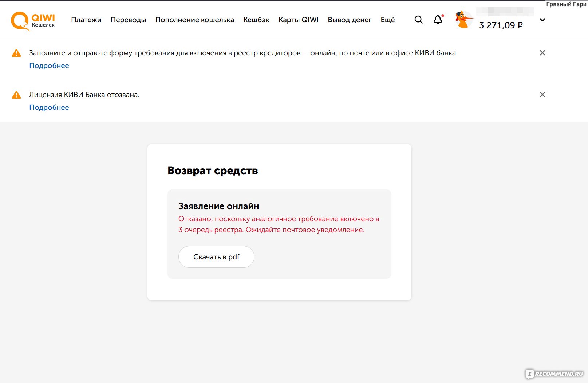The image size is (588, 383).
Task: Open the Платежи menu
Action: 86,20
